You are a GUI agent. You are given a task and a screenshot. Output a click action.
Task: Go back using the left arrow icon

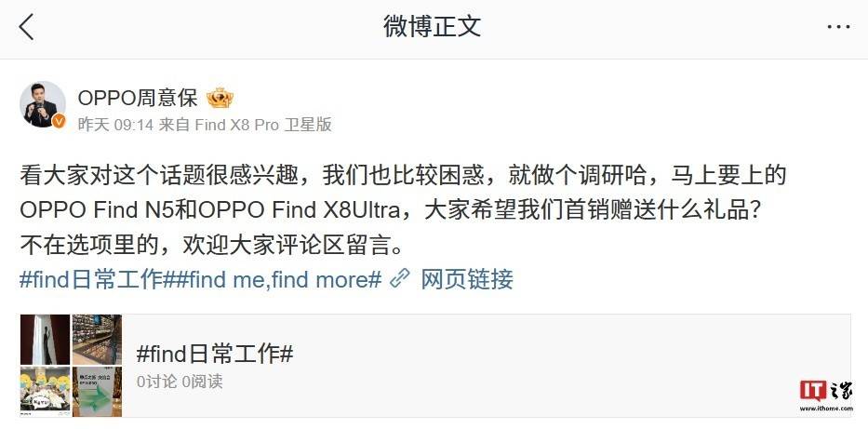(x=27, y=27)
